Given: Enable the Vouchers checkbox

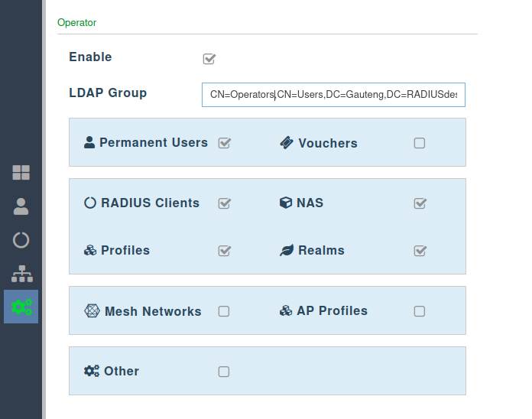Looking at the screenshot, I should pyautogui.click(x=420, y=143).
